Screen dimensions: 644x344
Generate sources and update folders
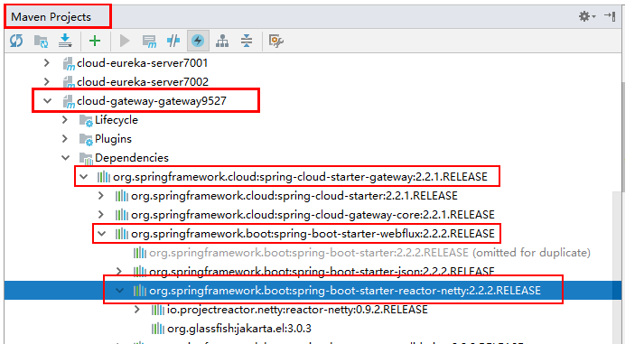(x=41, y=41)
